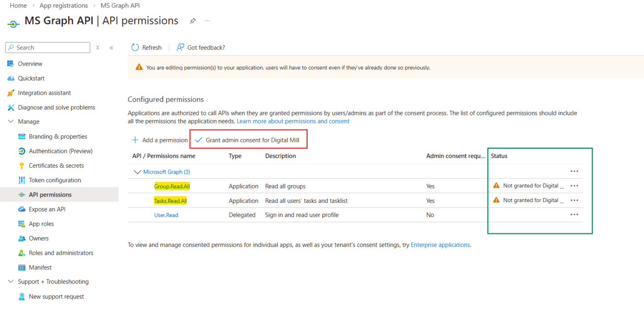Click Microsoft Graph (3) link
The height and width of the screenshot is (312, 644).
(166, 172)
